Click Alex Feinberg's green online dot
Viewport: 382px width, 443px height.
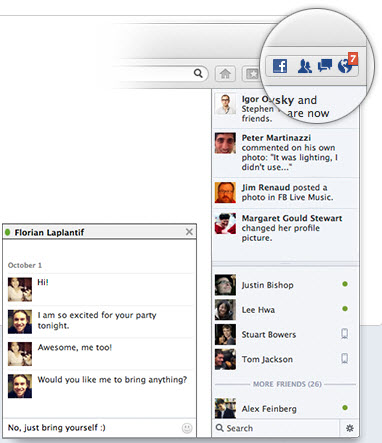(345, 407)
